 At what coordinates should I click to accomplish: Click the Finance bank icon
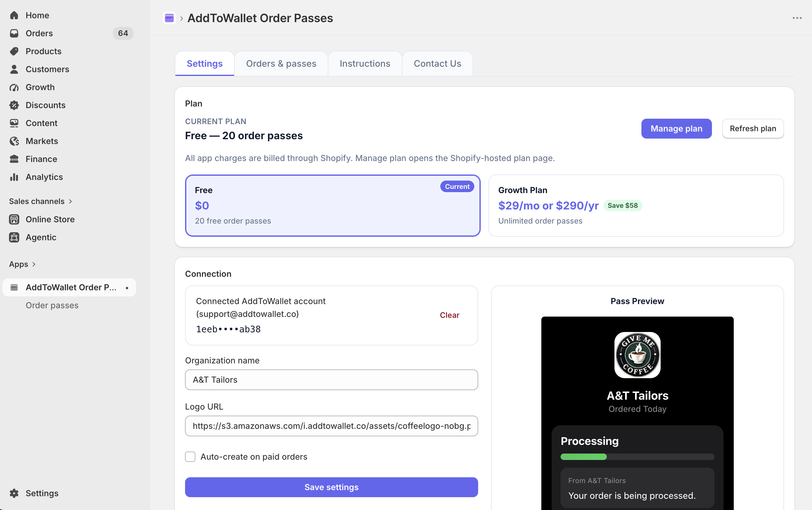click(x=14, y=159)
